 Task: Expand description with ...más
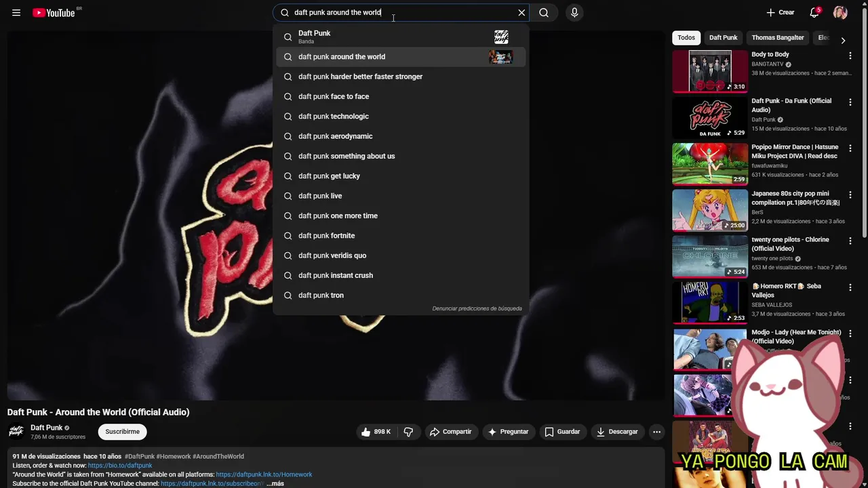(275, 483)
